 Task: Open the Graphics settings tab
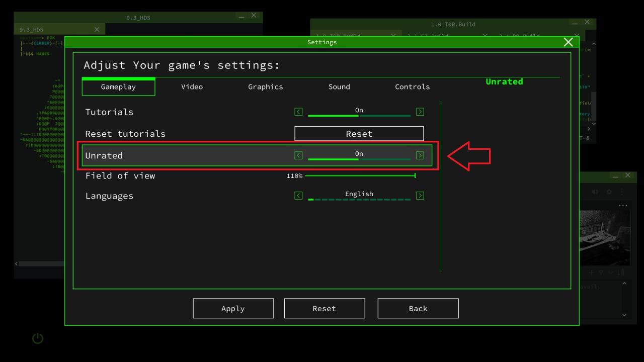pyautogui.click(x=265, y=87)
